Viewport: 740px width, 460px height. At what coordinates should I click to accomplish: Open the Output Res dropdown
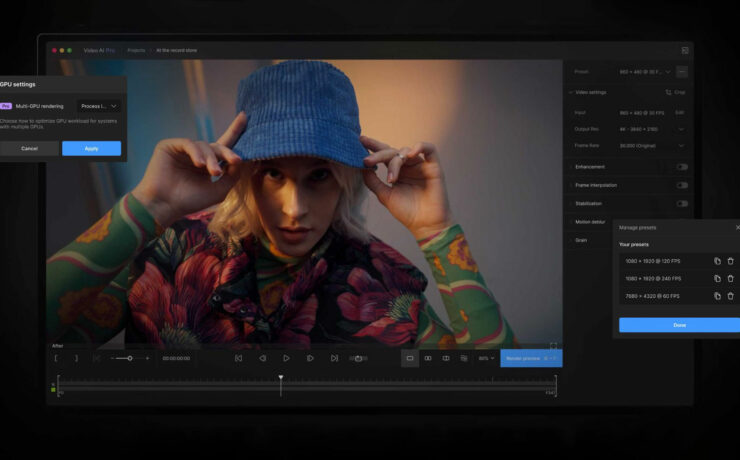pos(651,129)
